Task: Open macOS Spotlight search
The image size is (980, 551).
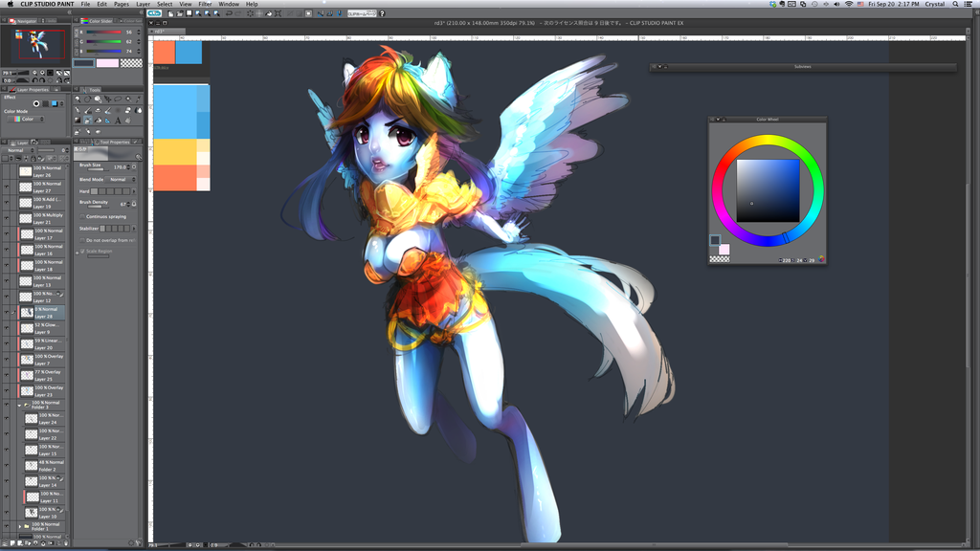Action: click(x=955, y=4)
